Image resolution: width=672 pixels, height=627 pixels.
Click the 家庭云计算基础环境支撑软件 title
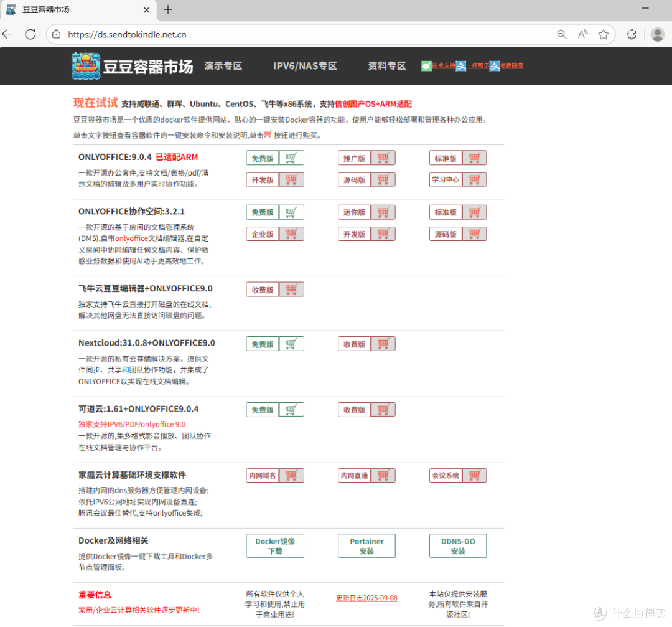[132, 474]
